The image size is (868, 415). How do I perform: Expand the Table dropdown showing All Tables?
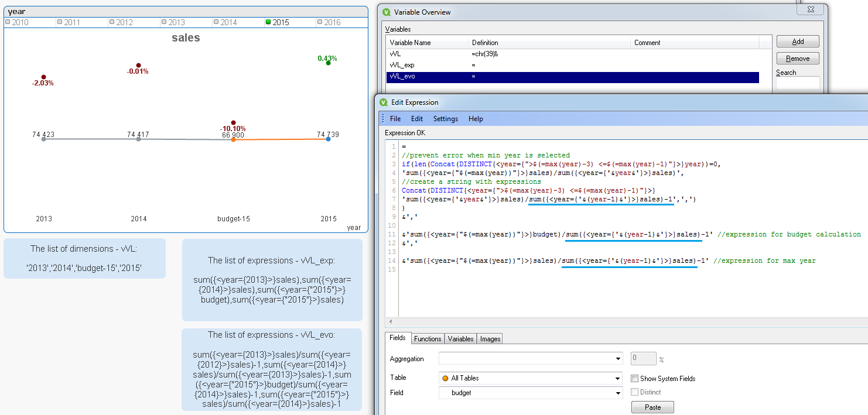618,378
